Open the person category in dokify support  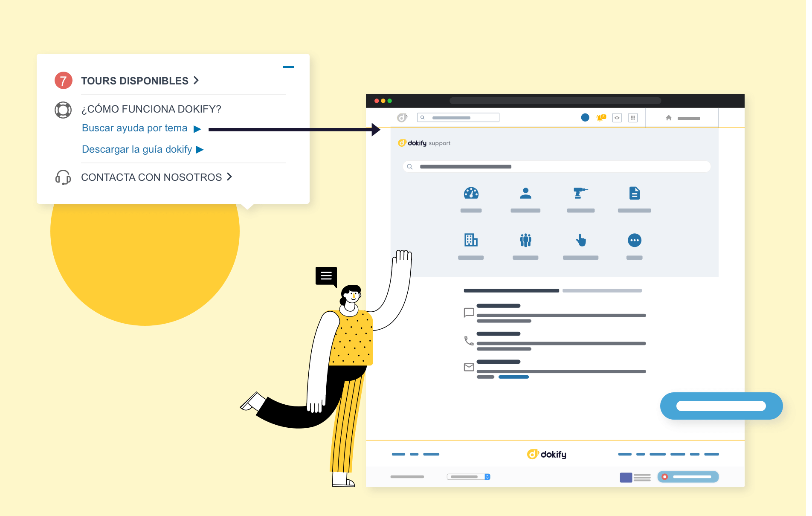pos(525,194)
